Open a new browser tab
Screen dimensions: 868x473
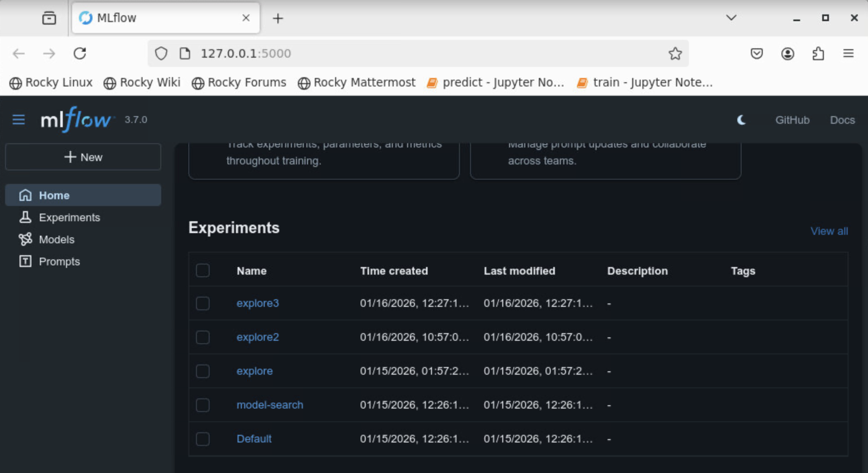coord(278,18)
